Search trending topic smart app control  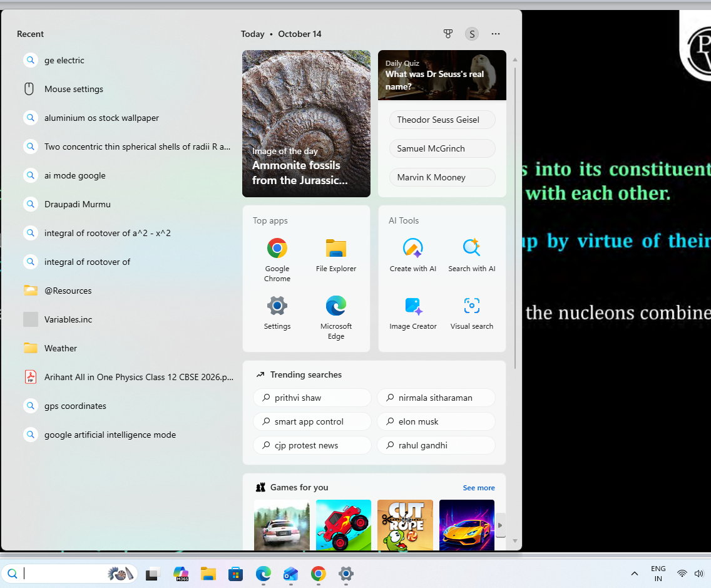tap(312, 421)
